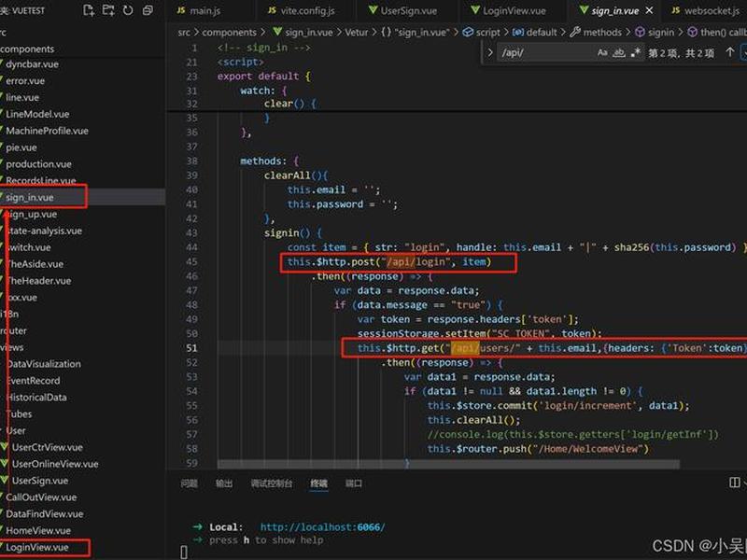Collapse the User folder

point(16,431)
